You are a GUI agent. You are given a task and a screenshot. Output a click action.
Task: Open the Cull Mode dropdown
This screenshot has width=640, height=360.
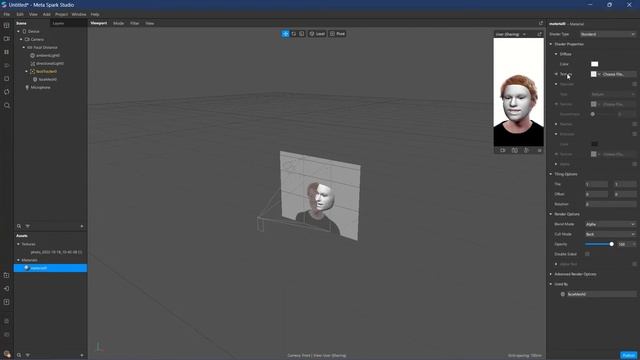click(x=610, y=234)
